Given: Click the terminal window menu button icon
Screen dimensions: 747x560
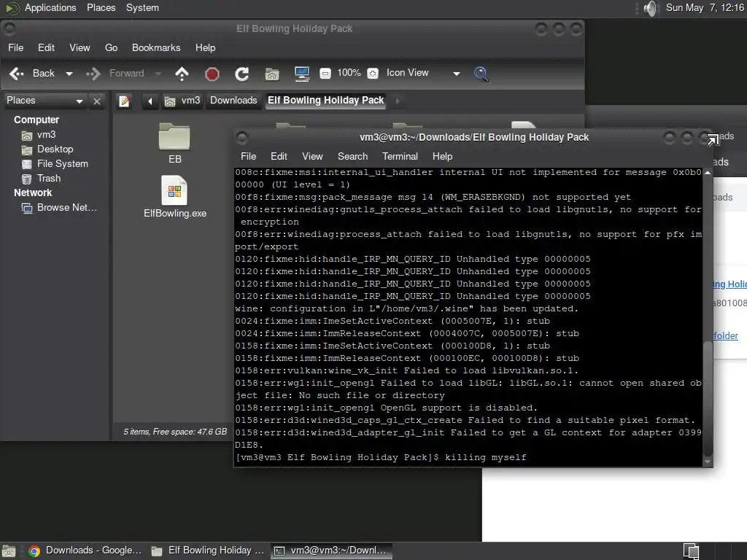Looking at the screenshot, I should [x=242, y=138].
